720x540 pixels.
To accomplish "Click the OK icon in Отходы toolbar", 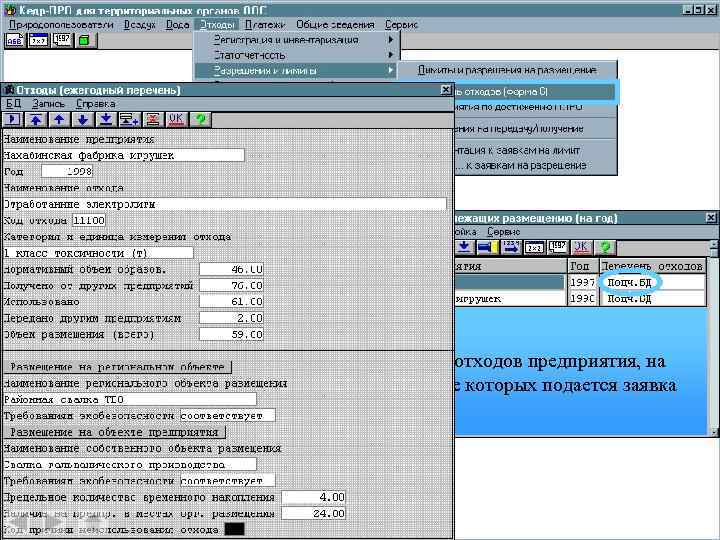I will [x=176, y=120].
